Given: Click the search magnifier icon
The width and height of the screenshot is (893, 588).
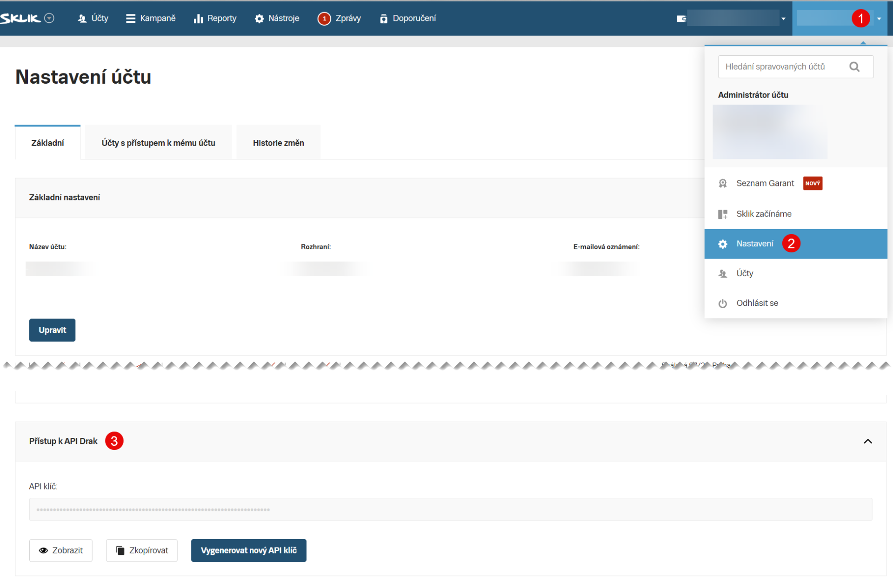Looking at the screenshot, I should click(x=854, y=66).
